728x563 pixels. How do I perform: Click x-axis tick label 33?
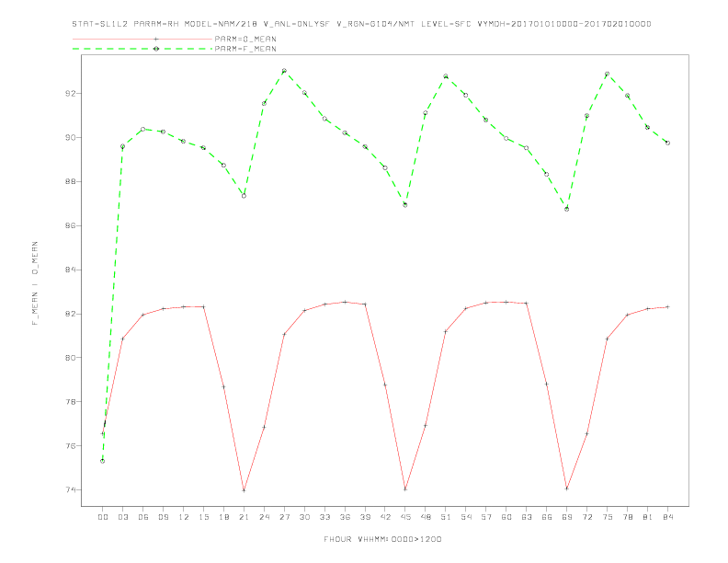click(x=324, y=517)
